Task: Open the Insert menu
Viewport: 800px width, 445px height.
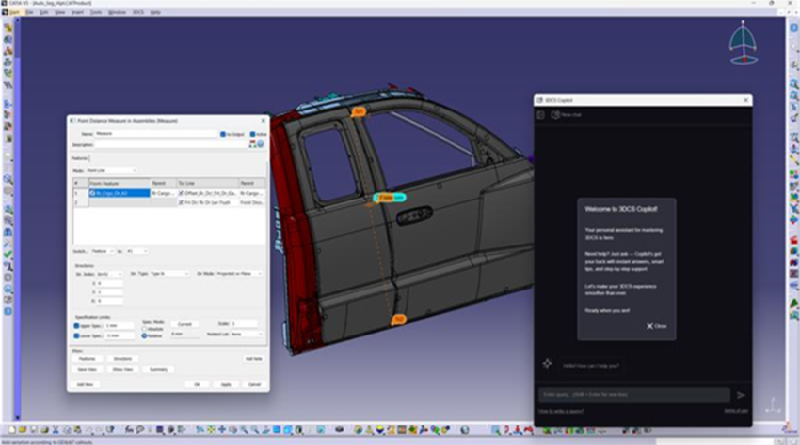Action: [x=78, y=12]
